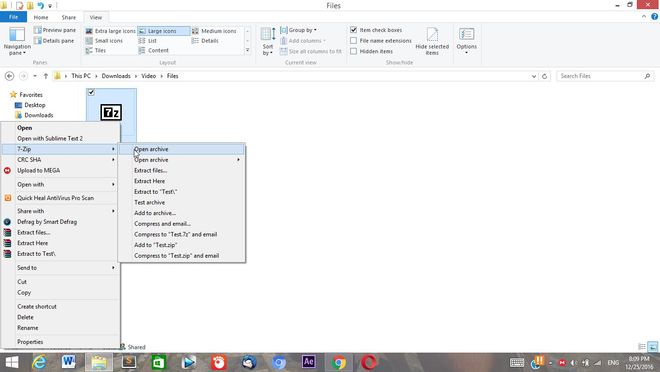
Task: Select Quick Heal AntiVirus Pro Scan
Action: click(61, 198)
